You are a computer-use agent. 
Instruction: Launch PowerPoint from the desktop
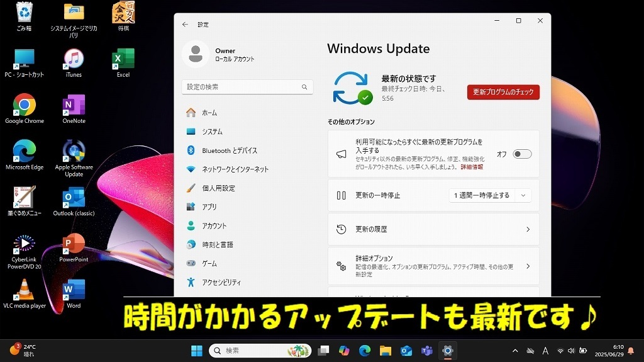coord(74,248)
